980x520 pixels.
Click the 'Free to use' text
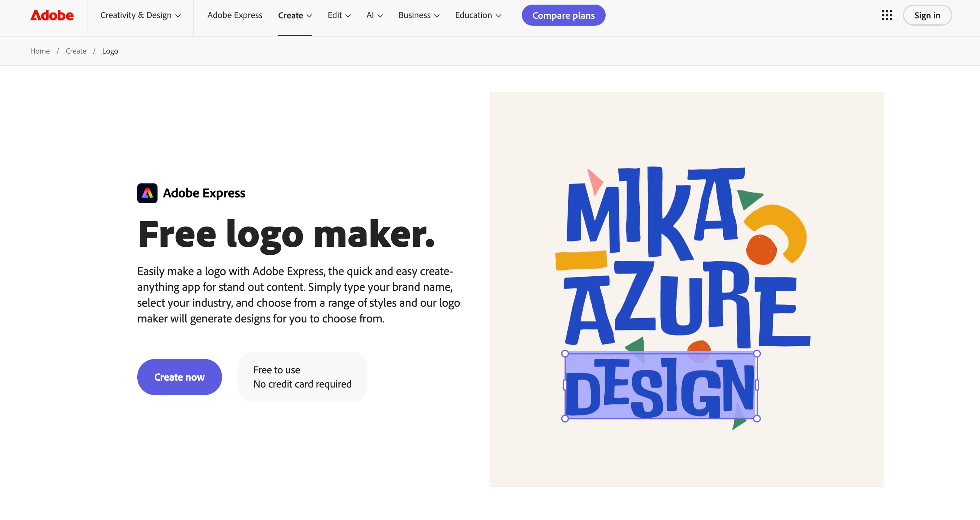[277, 370]
